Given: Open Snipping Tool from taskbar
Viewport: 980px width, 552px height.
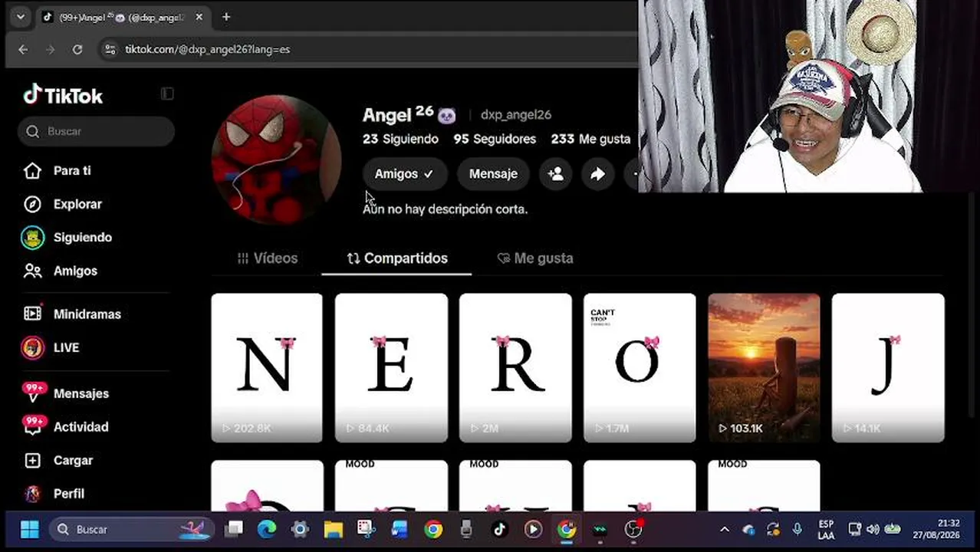Looking at the screenshot, I should point(366,529).
